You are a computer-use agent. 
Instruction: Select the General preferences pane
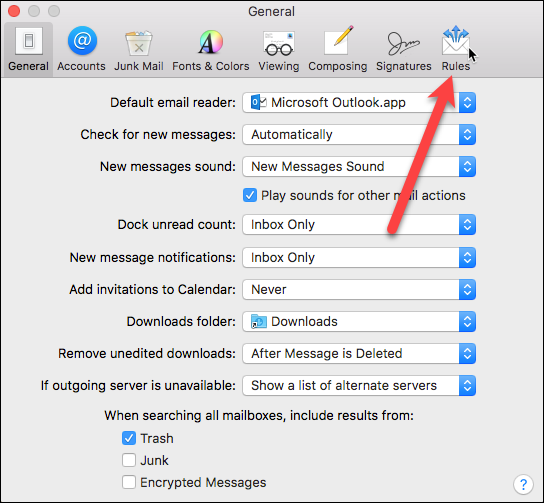pos(28,49)
